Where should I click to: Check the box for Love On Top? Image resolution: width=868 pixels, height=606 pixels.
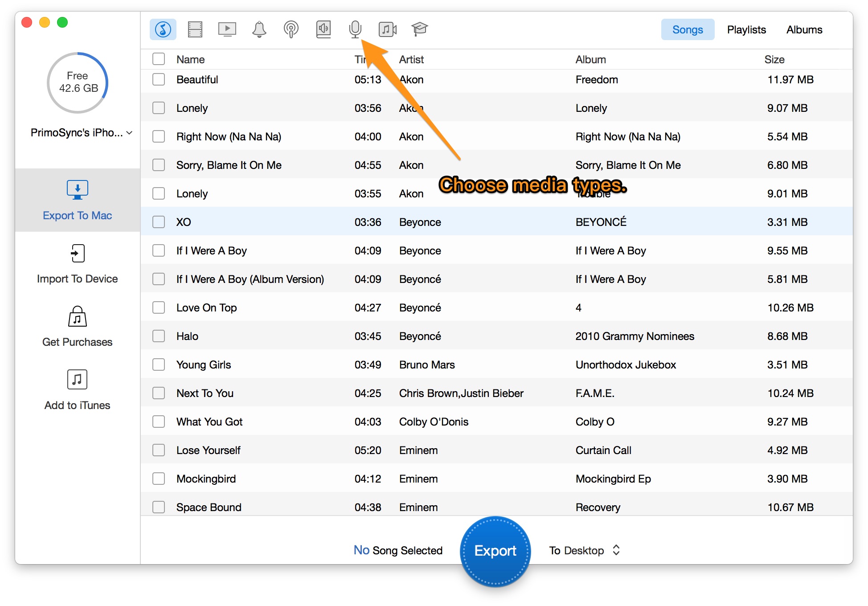(x=159, y=307)
